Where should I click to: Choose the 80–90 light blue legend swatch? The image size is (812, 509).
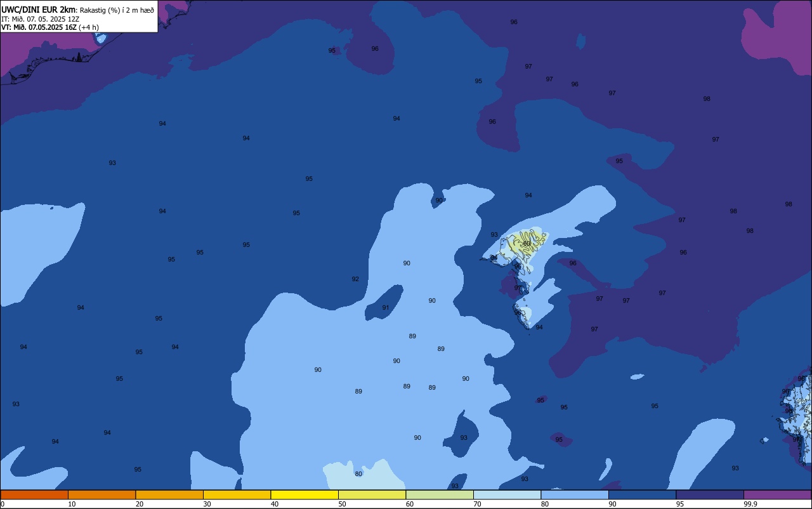[x=575, y=494]
